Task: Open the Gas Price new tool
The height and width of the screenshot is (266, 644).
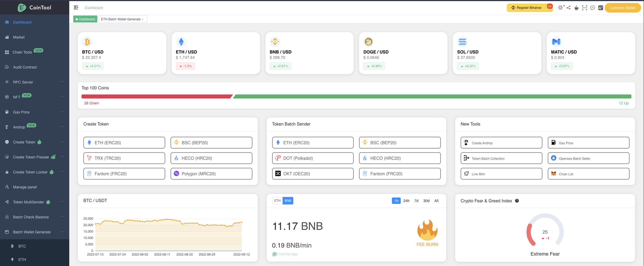Action: coord(588,143)
